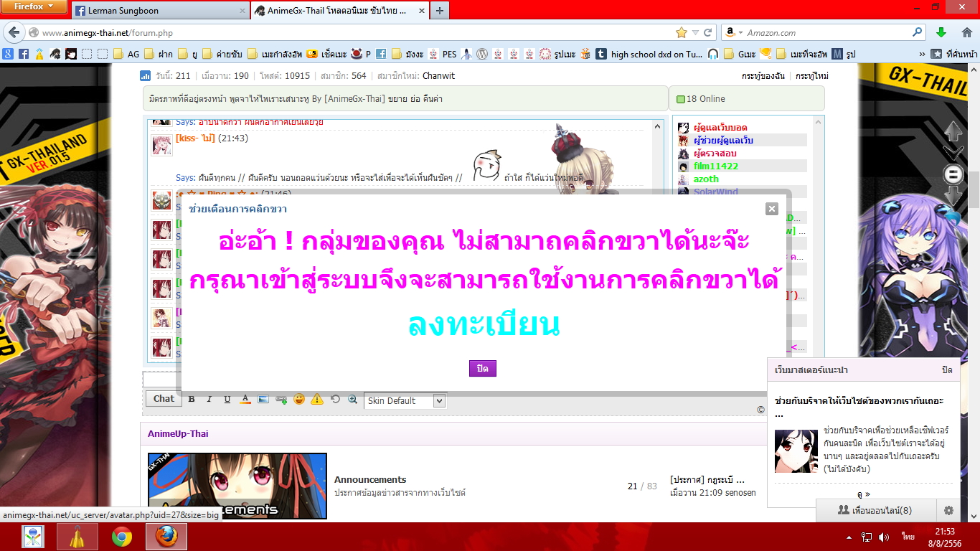This screenshot has height=551, width=980.
Task: Open the AG bookmarks folder
Action: click(126, 54)
